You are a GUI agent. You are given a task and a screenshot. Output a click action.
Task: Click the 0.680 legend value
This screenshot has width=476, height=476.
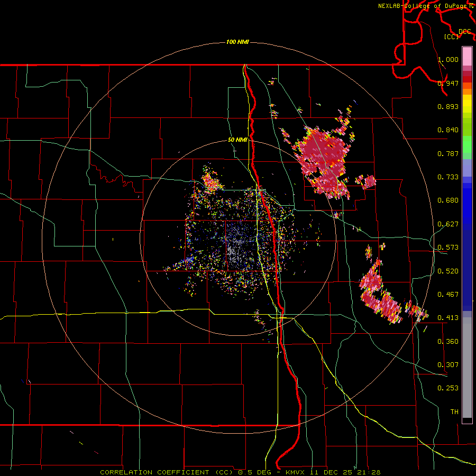448,200
